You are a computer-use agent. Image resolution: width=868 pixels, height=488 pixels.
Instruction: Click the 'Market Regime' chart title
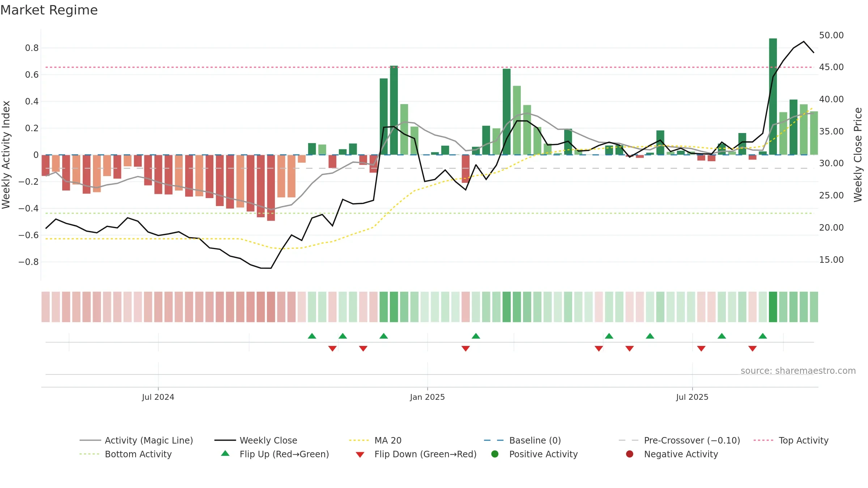click(x=49, y=10)
